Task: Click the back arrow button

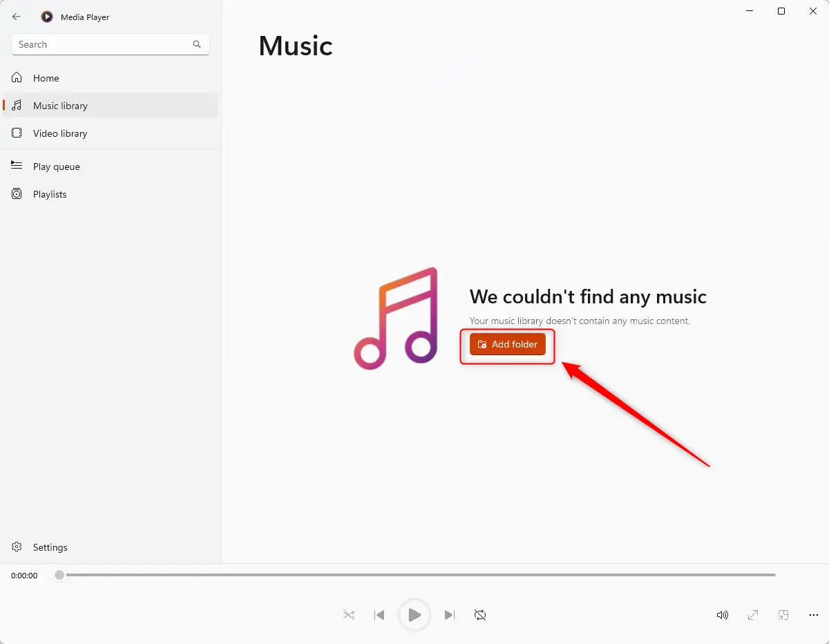Action: 17,17
